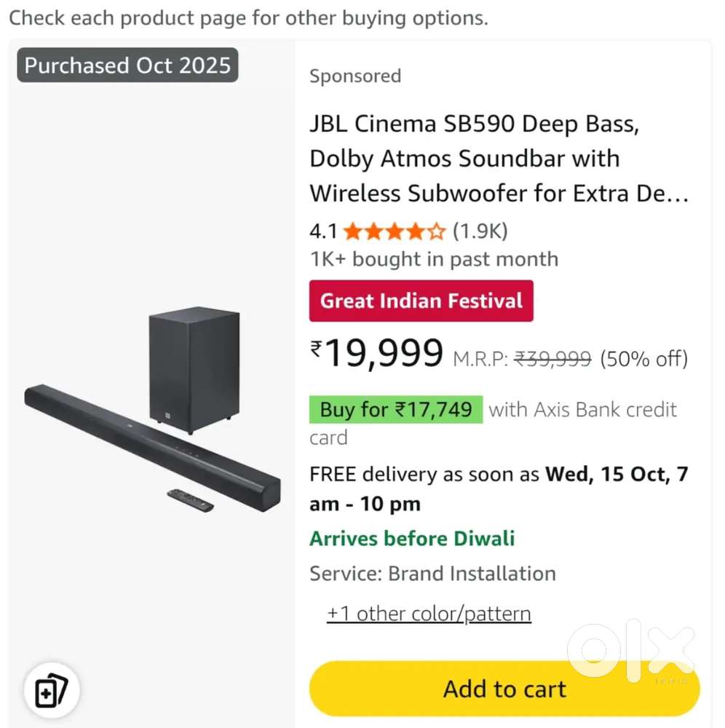View the (1.9K) ratings count
725x728 pixels.
coord(480,232)
